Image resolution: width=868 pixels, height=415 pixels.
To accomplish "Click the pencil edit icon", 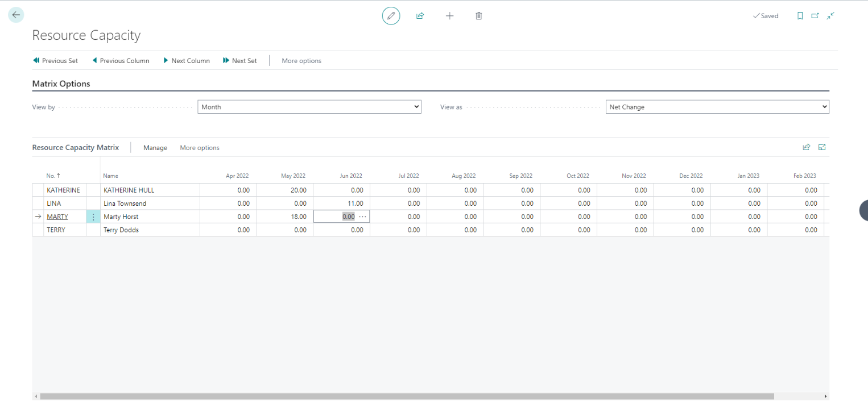I will pos(391,16).
